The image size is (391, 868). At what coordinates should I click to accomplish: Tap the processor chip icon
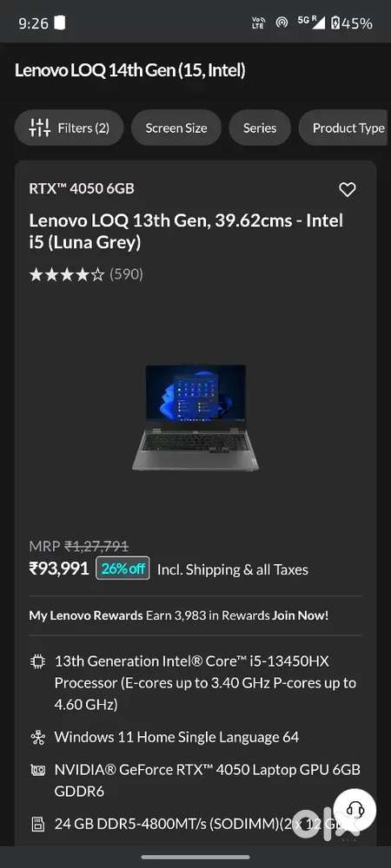tap(38, 661)
